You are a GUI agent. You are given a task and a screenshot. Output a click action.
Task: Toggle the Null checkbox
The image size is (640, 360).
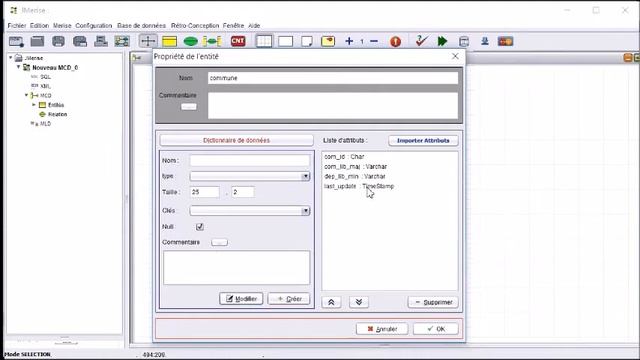(200, 227)
